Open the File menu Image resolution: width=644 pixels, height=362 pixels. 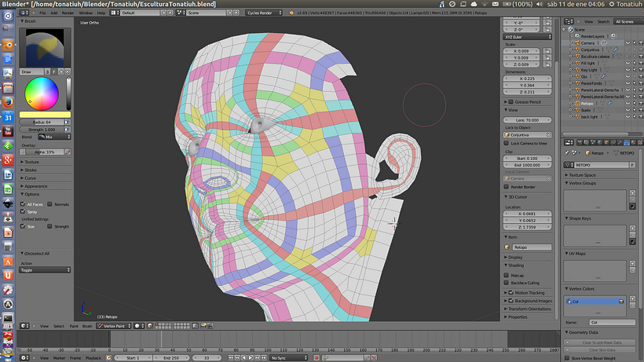(42, 13)
